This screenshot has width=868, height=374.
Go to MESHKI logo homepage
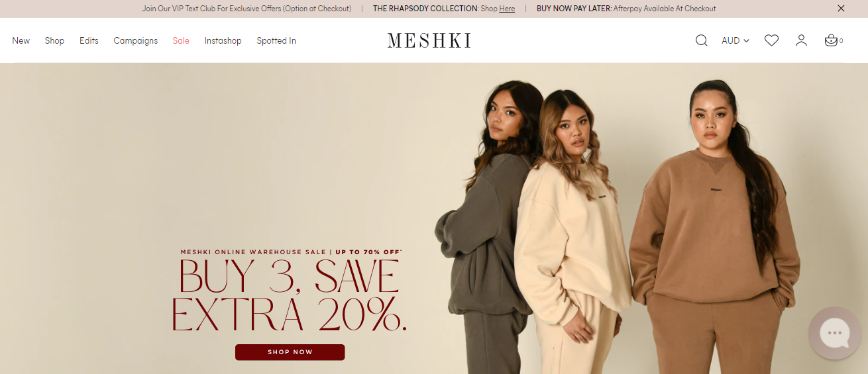(429, 40)
